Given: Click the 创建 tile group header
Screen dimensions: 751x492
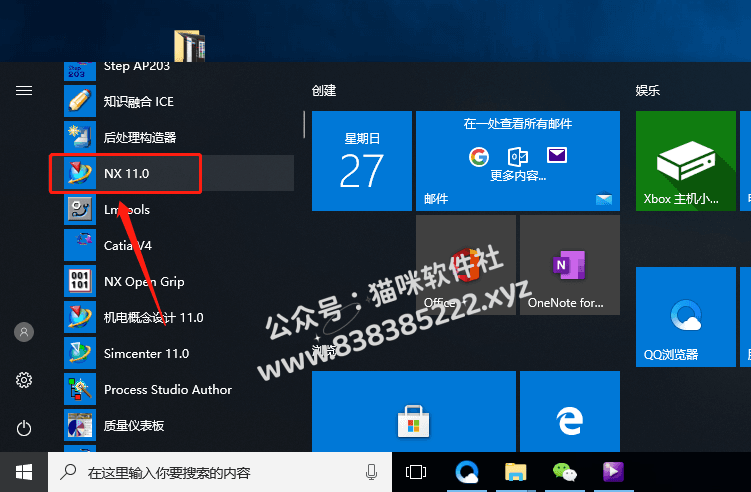Looking at the screenshot, I should (324, 91).
